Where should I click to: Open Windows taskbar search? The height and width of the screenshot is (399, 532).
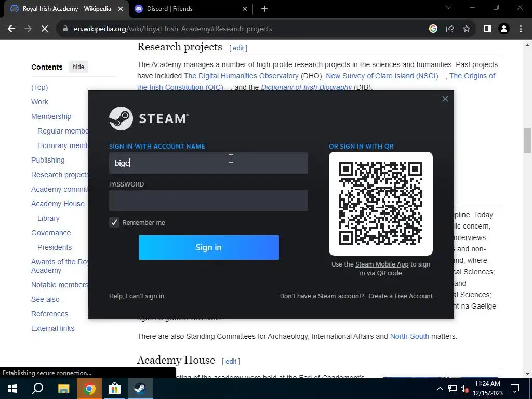37,389
